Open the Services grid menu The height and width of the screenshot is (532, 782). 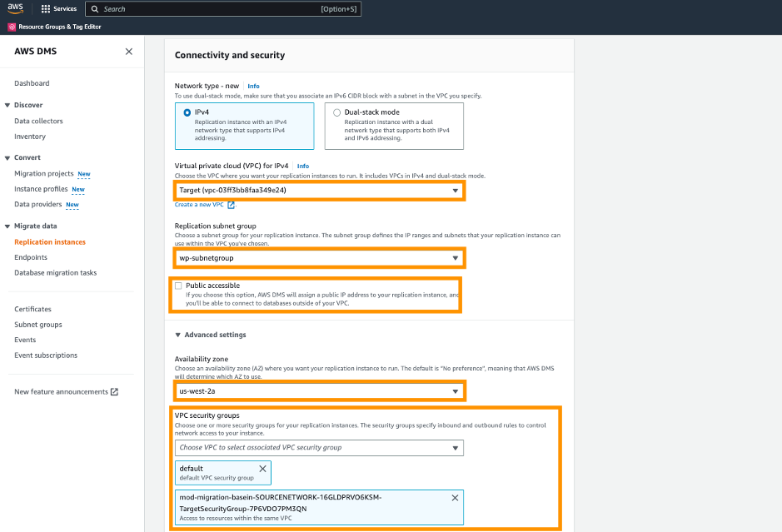pos(45,9)
